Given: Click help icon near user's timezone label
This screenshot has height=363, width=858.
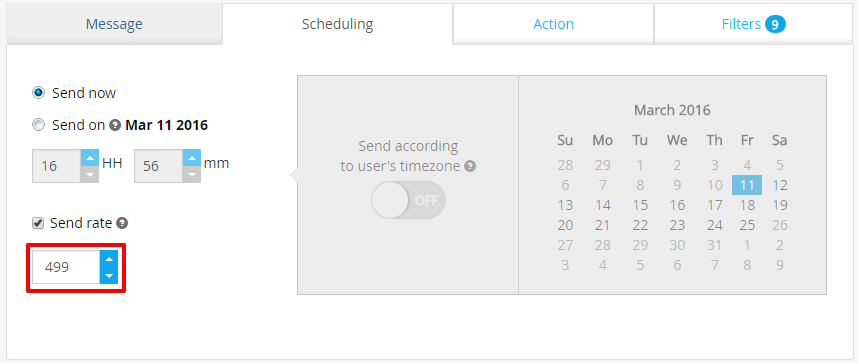Looking at the screenshot, I should pyautogui.click(x=469, y=166).
